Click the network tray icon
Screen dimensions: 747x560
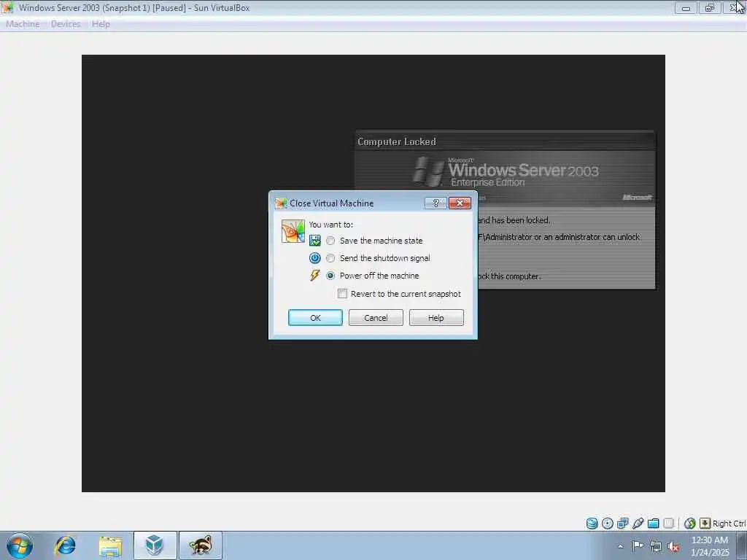pyautogui.click(x=656, y=547)
